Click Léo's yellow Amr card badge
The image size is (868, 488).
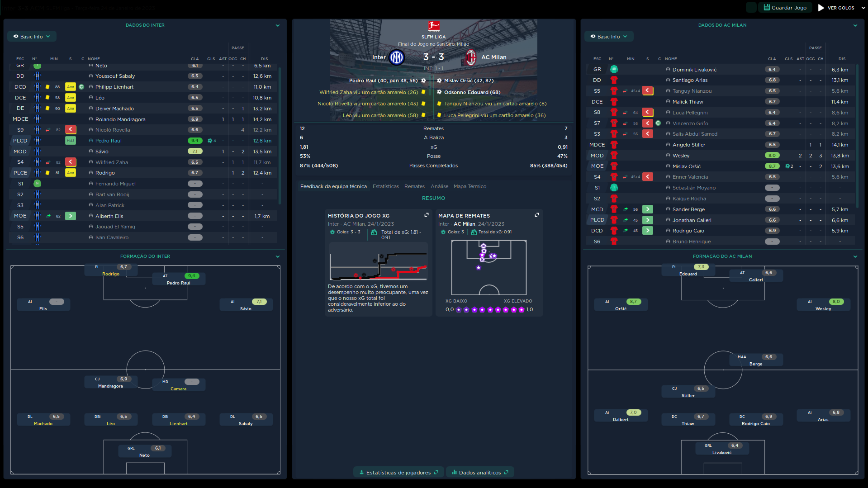(71, 98)
